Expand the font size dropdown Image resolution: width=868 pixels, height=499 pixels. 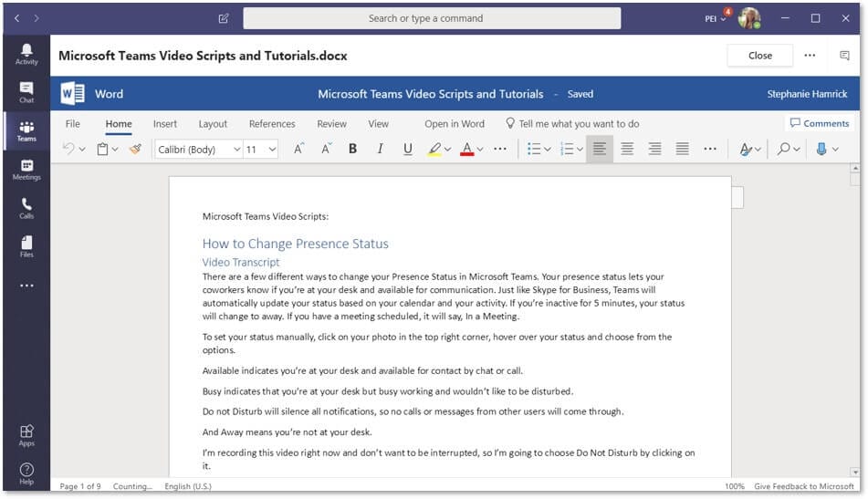click(272, 150)
